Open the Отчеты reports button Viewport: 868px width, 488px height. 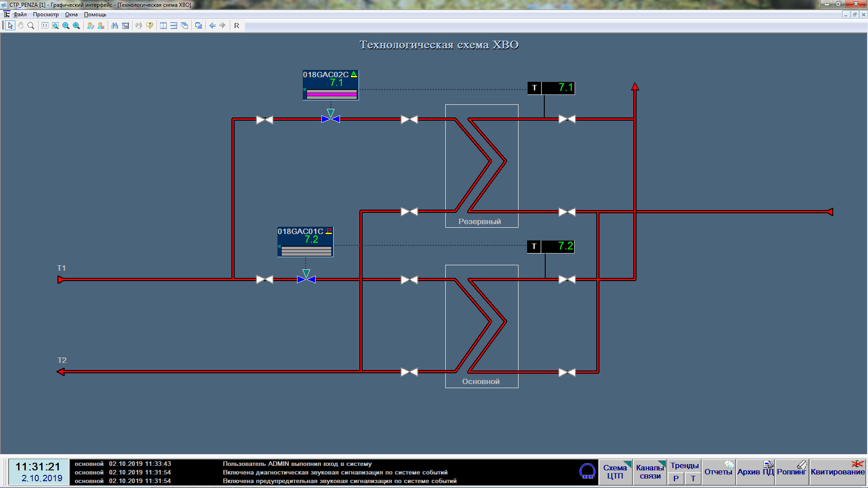tap(718, 472)
